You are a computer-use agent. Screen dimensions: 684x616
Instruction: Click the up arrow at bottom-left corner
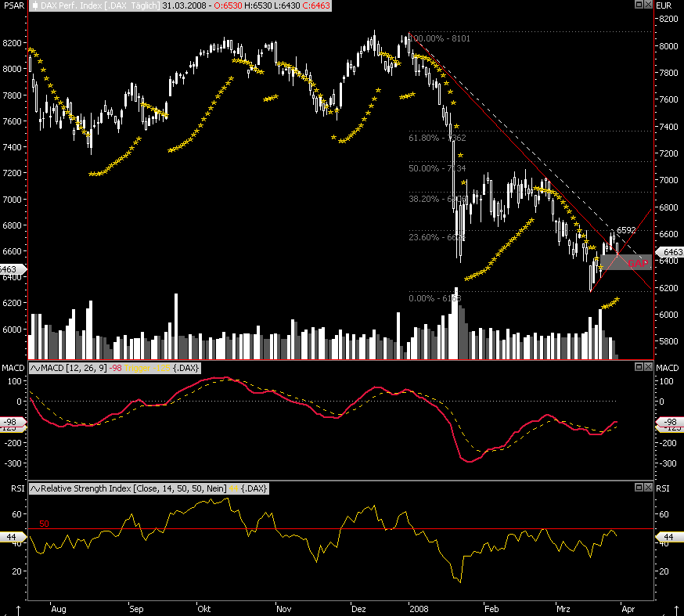pyautogui.click(x=18, y=610)
